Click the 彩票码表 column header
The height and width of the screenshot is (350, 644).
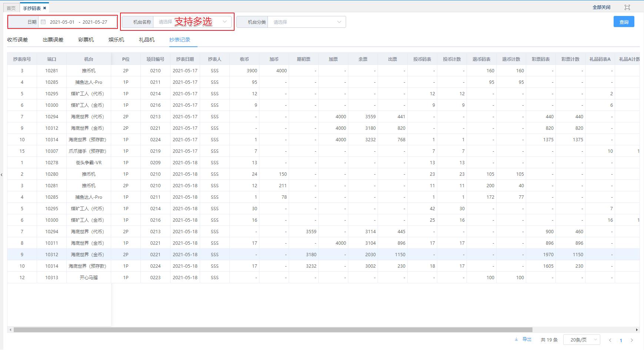point(541,59)
